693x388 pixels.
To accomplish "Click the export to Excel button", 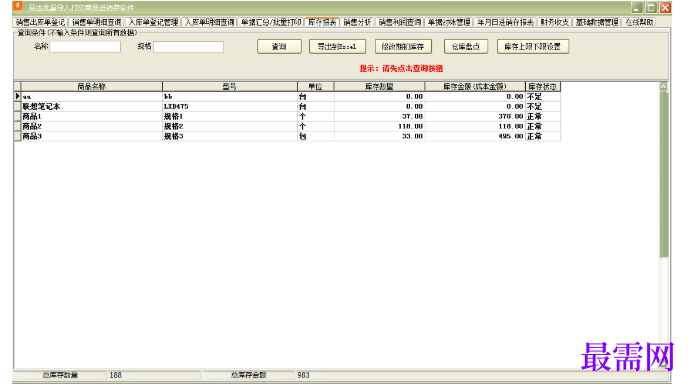I will 337,46.
